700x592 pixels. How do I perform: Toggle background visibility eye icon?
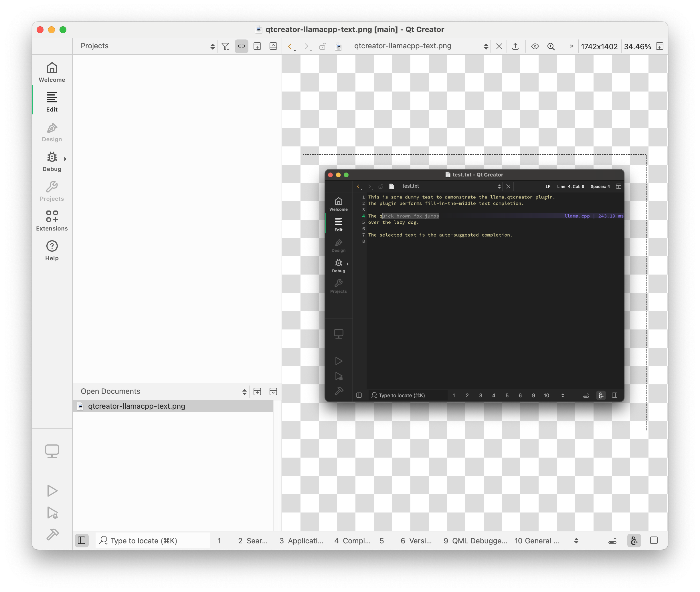(x=535, y=46)
